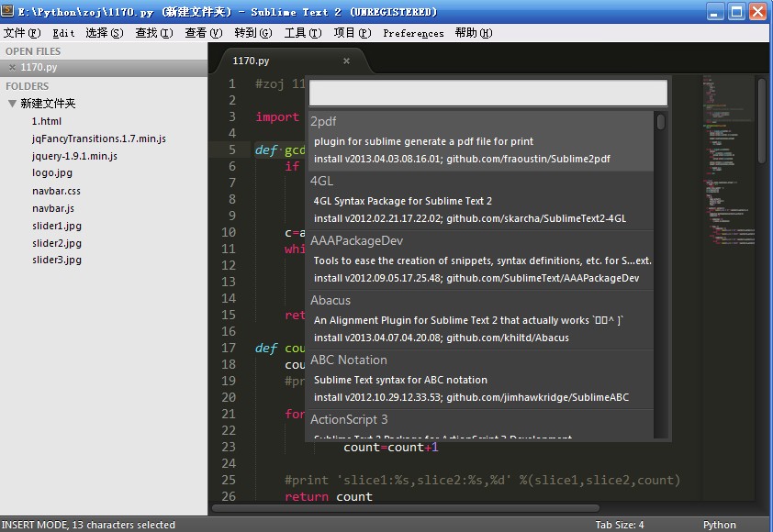Close the 1170.py tab

(347, 61)
